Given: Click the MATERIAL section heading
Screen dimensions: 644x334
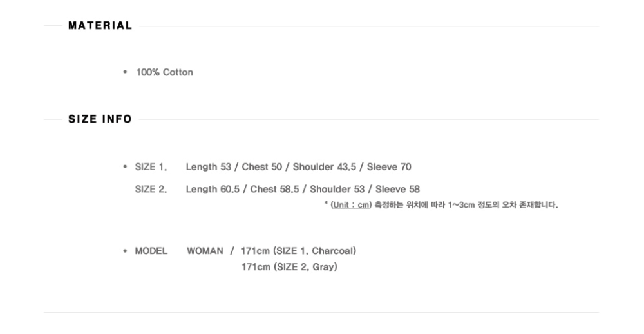Looking at the screenshot, I should click(100, 26).
